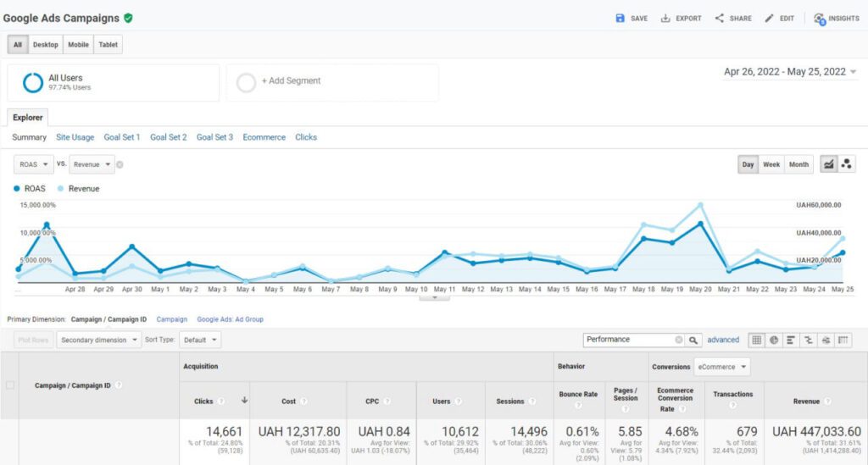Click the Share report icon
Screen dimensions: 868x465
pyautogui.click(x=720, y=18)
